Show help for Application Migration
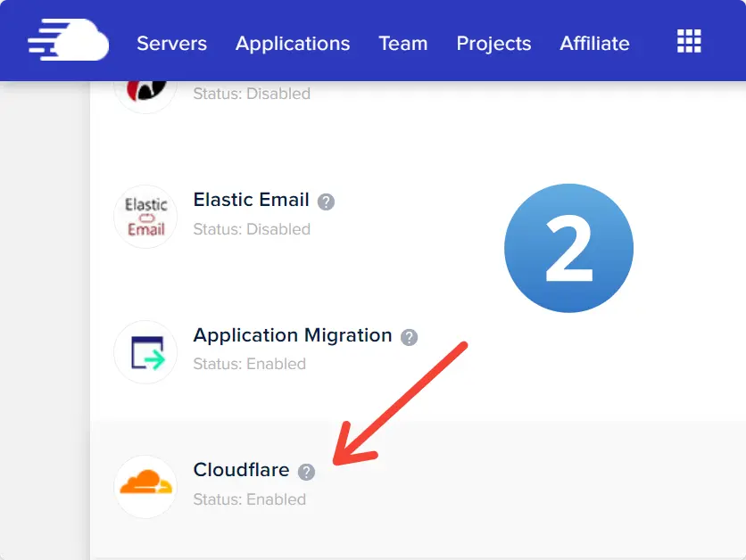 410,337
